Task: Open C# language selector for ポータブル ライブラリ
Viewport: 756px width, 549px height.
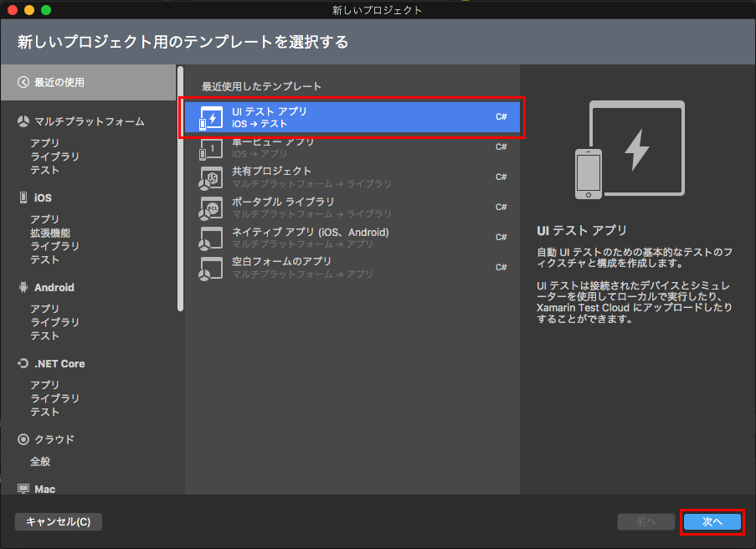Action: pos(501,207)
